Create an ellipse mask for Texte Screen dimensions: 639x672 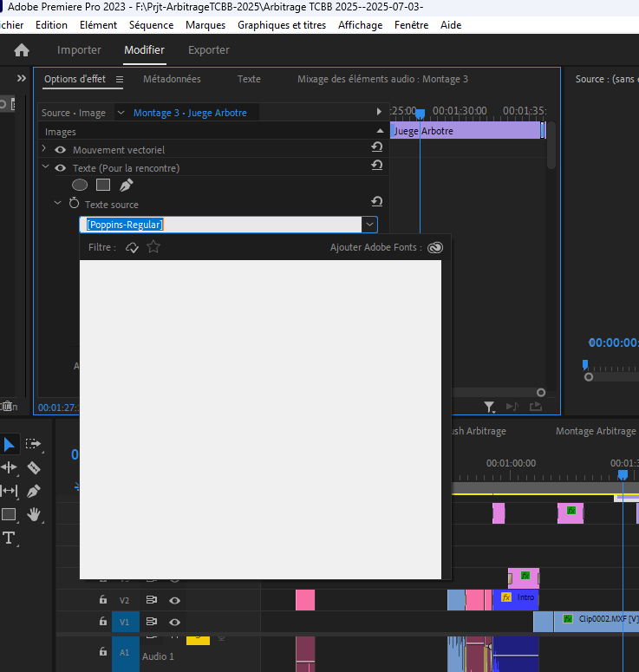point(80,186)
